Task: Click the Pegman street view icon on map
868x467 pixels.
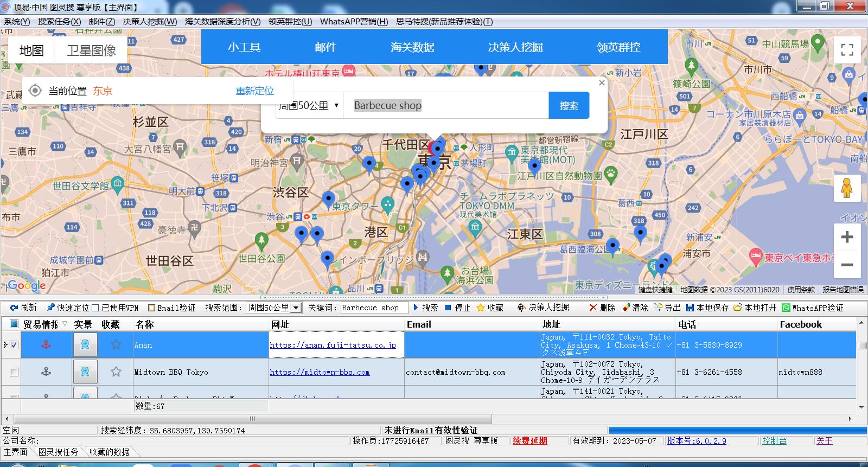Action: [847, 188]
